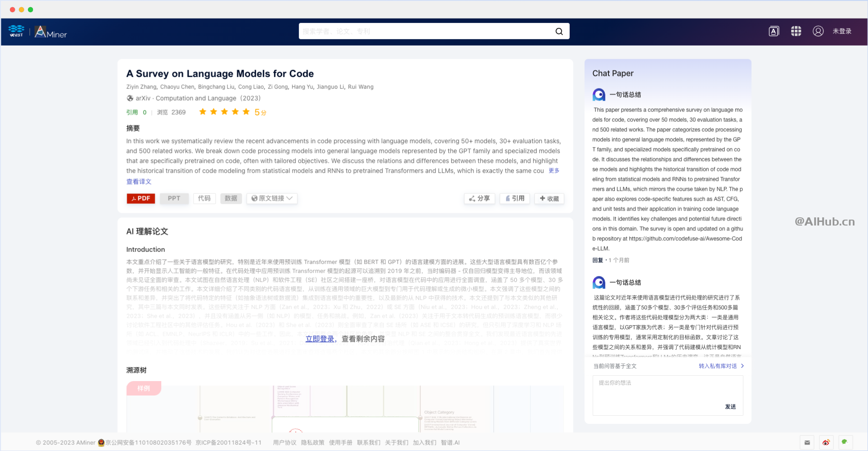Open the apps grid icon near 未登录
Image resolution: width=868 pixels, height=451 pixels.
[796, 31]
